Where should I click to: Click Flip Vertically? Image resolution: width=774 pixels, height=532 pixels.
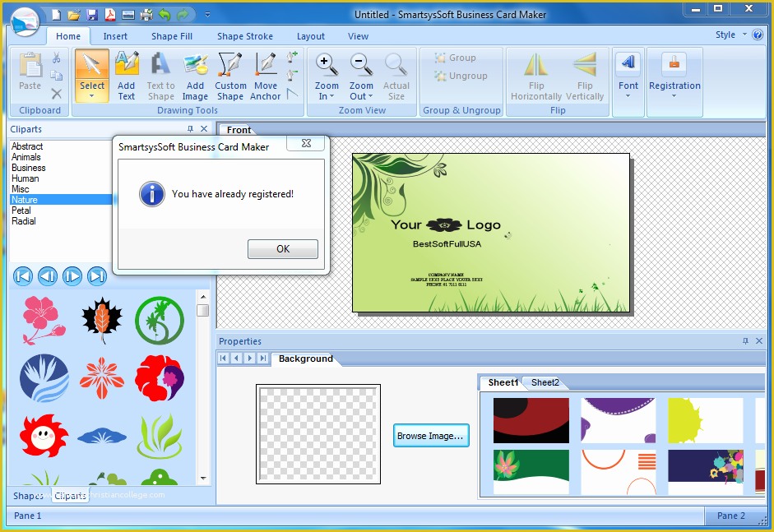(x=585, y=76)
